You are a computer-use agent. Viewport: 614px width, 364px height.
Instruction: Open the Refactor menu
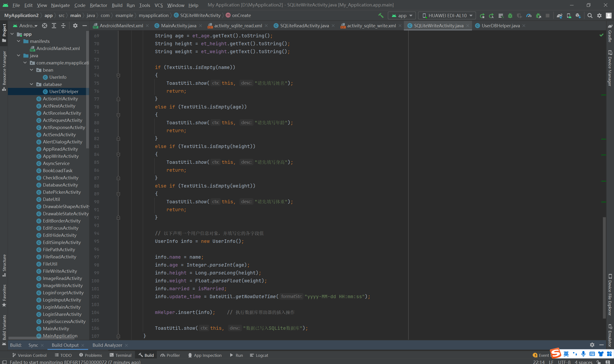(98, 5)
